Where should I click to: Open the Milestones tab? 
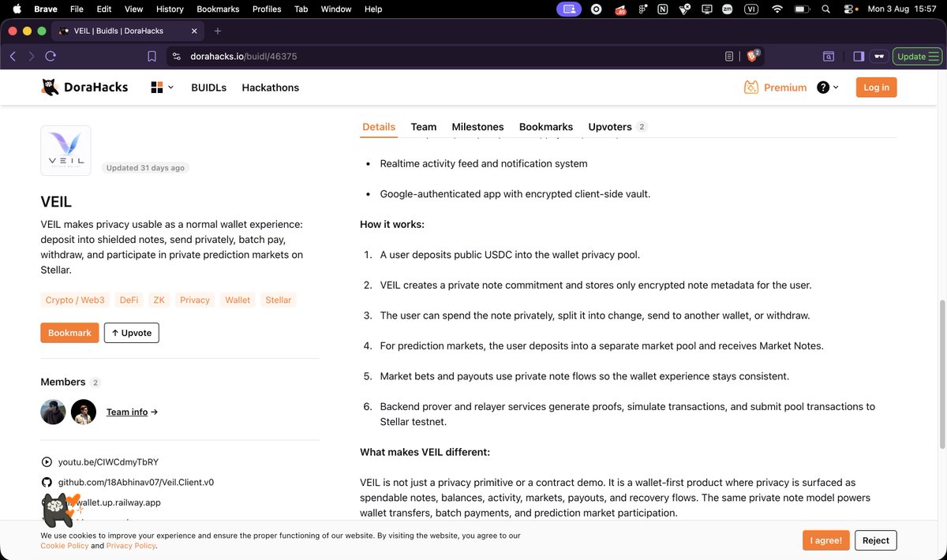point(477,127)
